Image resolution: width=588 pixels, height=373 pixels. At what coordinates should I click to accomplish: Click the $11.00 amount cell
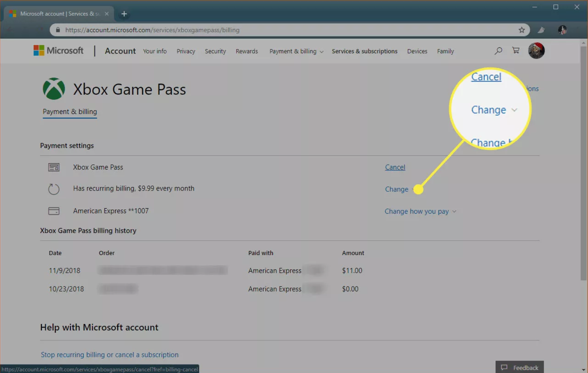(x=352, y=270)
